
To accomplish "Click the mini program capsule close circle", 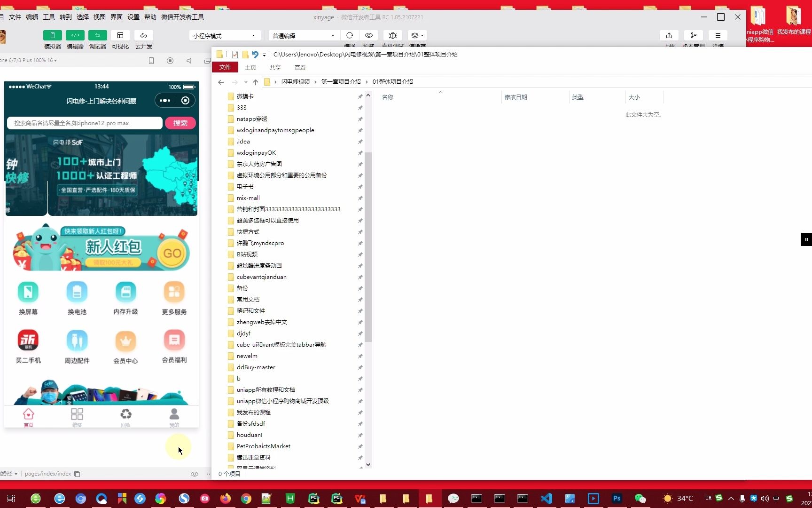I will coord(186,100).
